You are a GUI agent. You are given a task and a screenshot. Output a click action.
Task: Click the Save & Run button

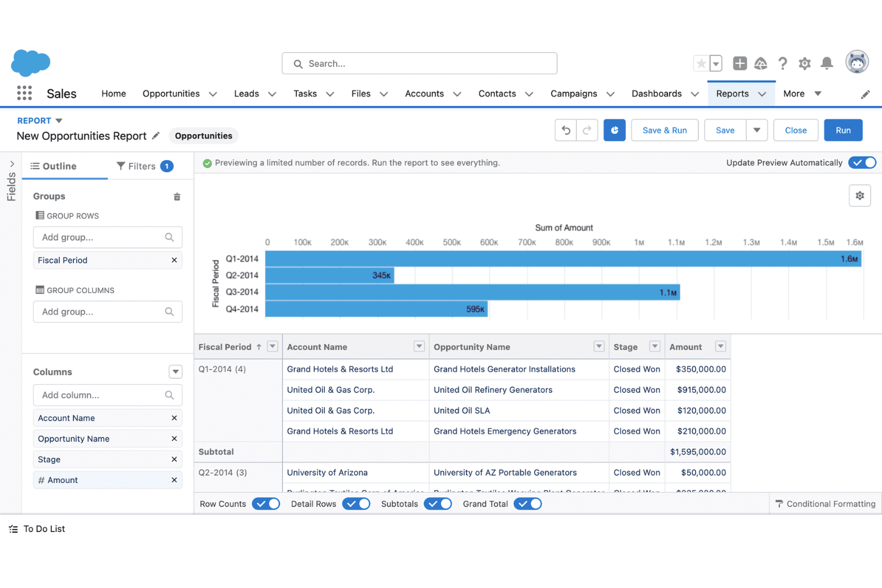664,130
